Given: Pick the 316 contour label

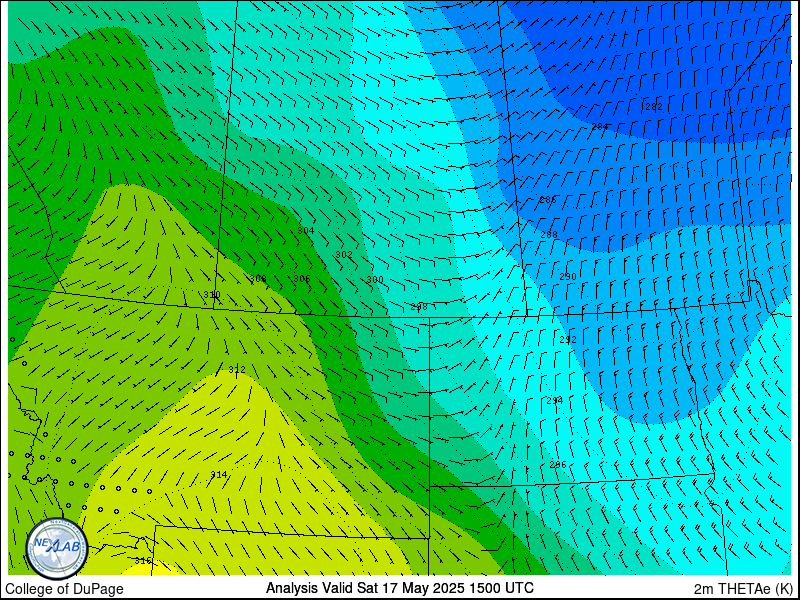Looking at the screenshot, I should click(142, 561).
